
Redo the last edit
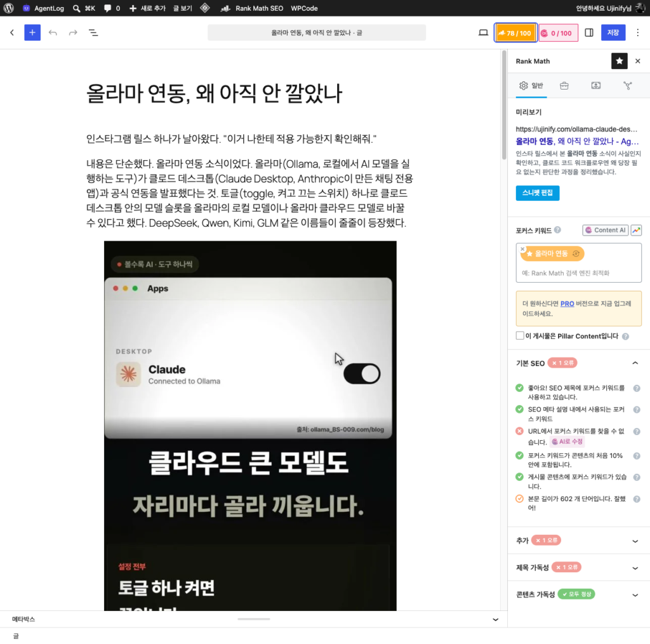73,32
